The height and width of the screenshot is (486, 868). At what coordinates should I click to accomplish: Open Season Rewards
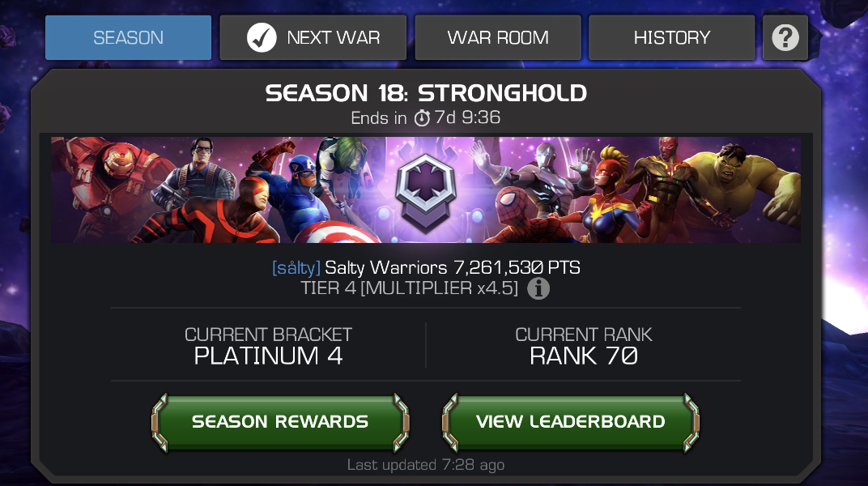[x=280, y=422]
